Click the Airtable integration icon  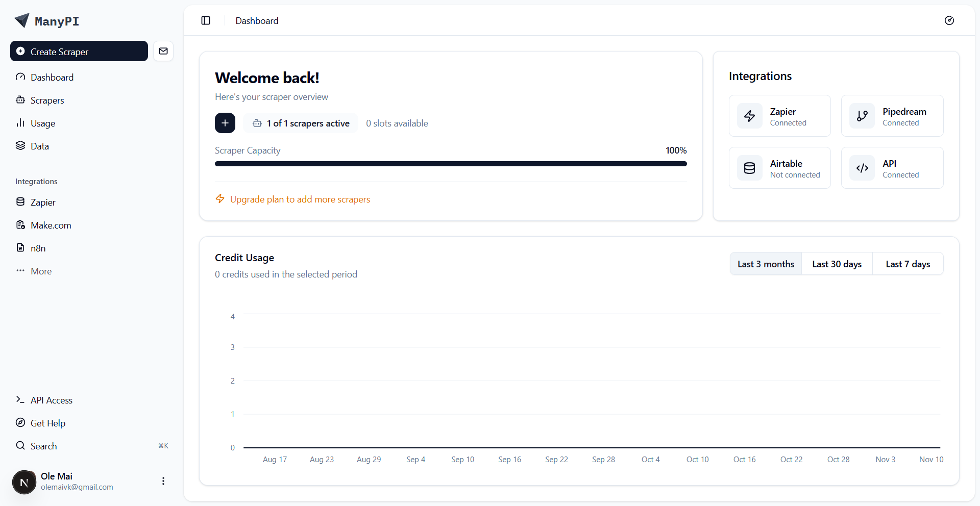(x=749, y=167)
